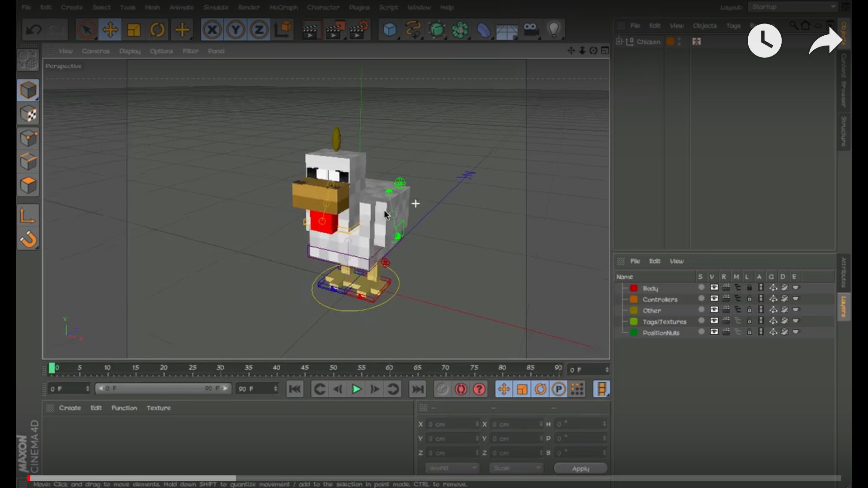Click the Undo arrow icon
The image size is (868, 488).
click(x=33, y=30)
